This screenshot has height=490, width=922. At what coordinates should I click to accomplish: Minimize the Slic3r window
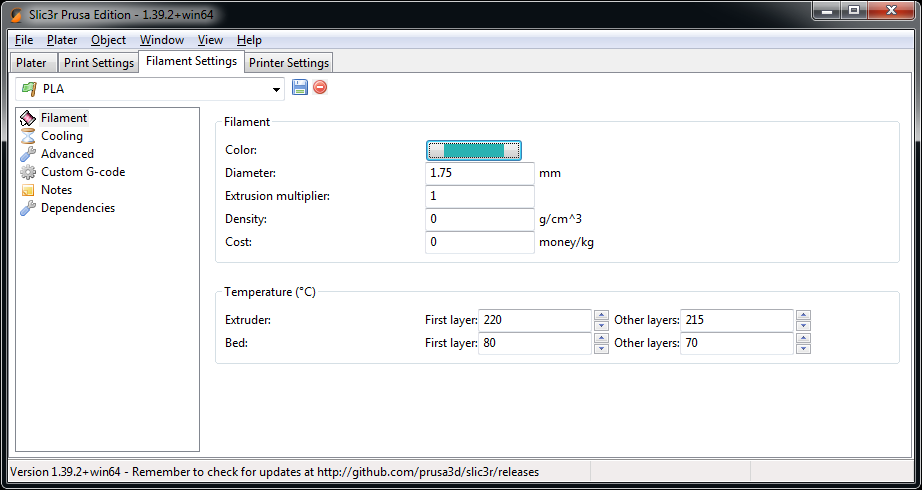click(826, 10)
